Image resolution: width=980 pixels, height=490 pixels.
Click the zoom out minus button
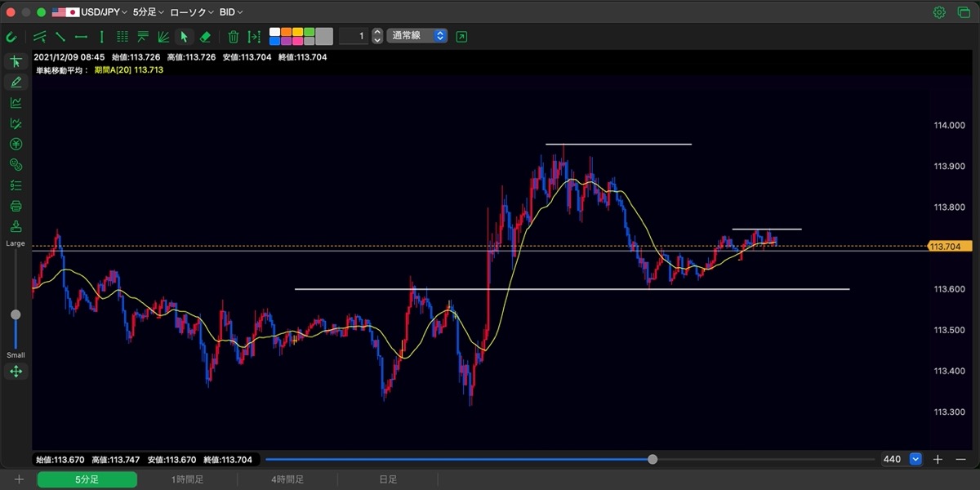click(x=962, y=459)
